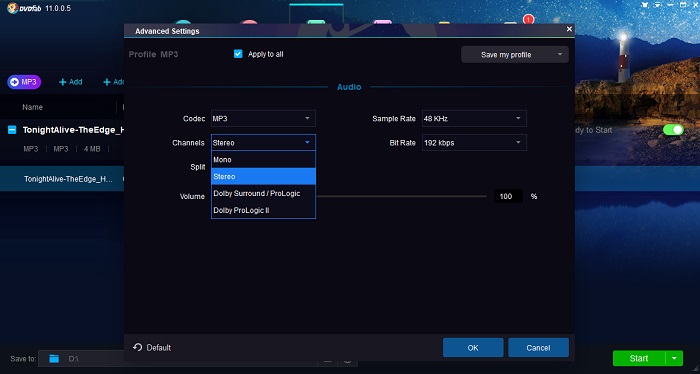The width and height of the screenshot is (700, 374).
Task: Confirm settings with the OK button
Action: tap(473, 348)
